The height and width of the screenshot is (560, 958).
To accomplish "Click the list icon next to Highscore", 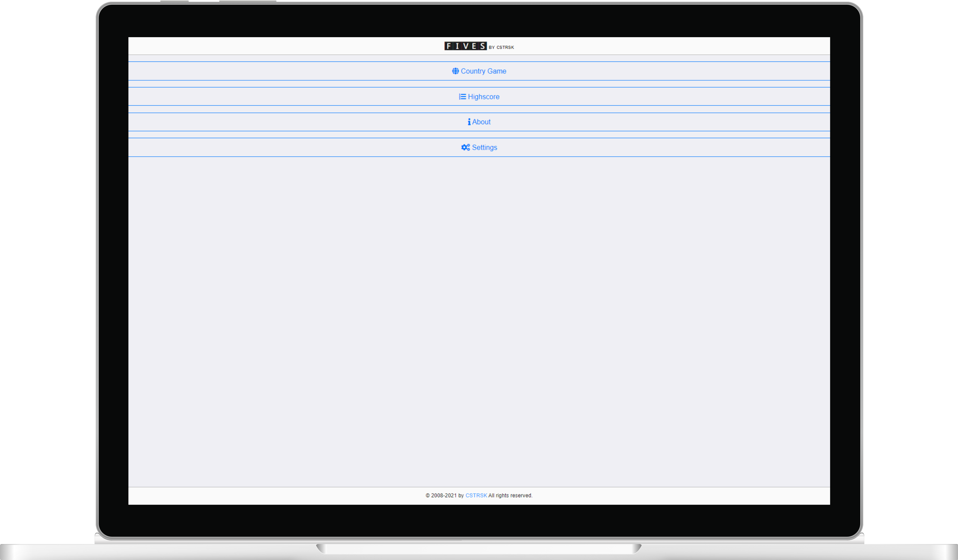I will 462,96.
